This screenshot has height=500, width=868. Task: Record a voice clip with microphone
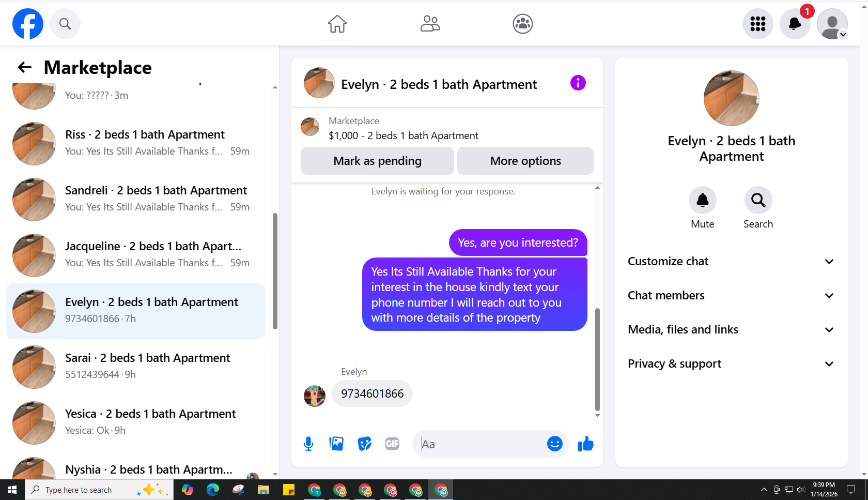pyautogui.click(x=308, y=444)
